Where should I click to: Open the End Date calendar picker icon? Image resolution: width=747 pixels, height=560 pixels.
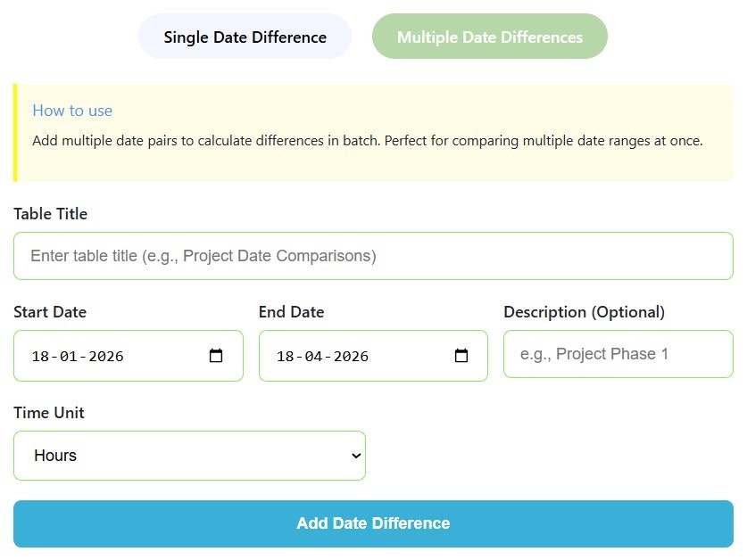point(460,354)
